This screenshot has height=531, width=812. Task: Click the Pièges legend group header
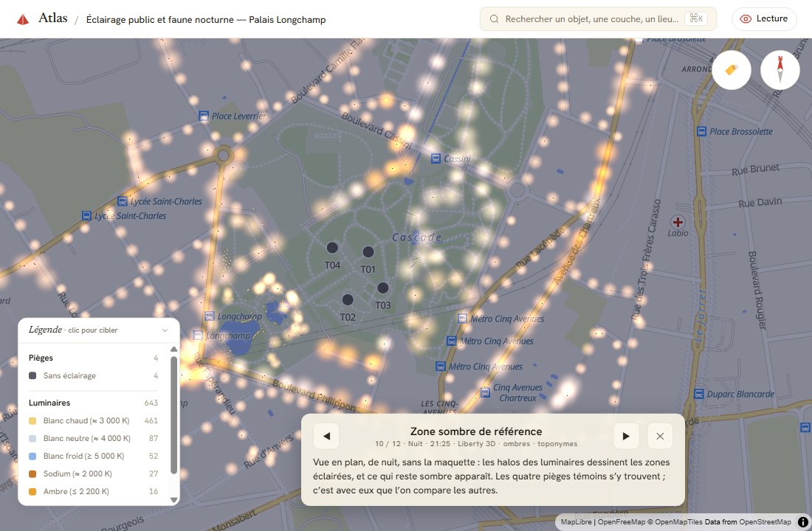(x=94, y=358)
